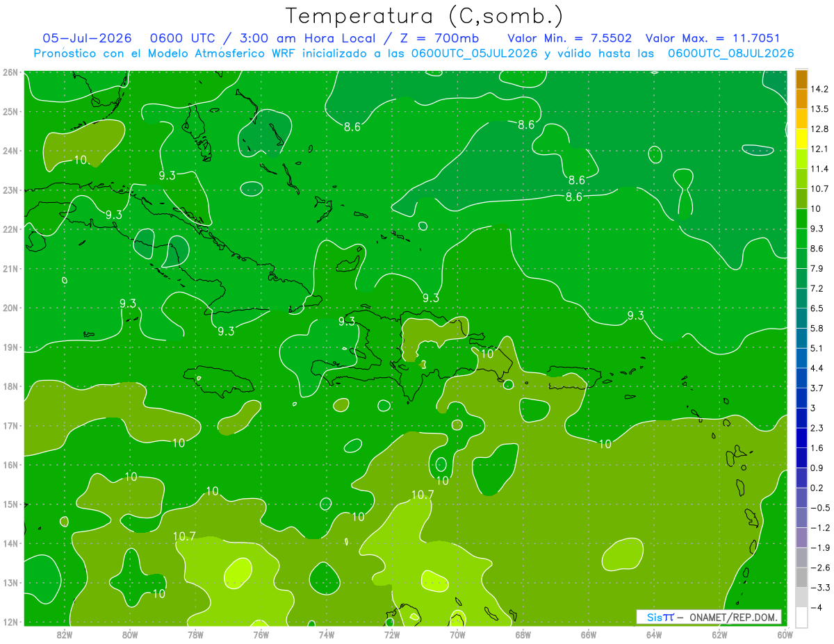Click the "21N" latitude axis label
Screen dimensions: 834x644
pyautogui.click(x=10, y=268)
